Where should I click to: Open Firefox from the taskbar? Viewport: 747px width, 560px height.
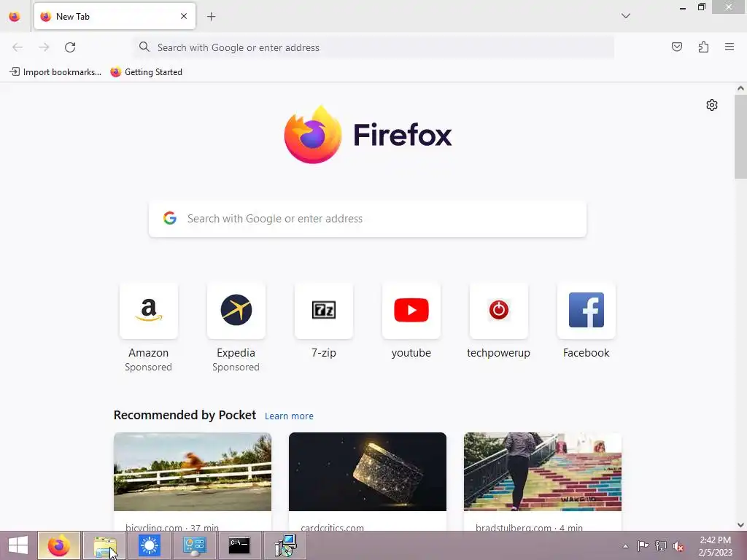pos(59,545)
